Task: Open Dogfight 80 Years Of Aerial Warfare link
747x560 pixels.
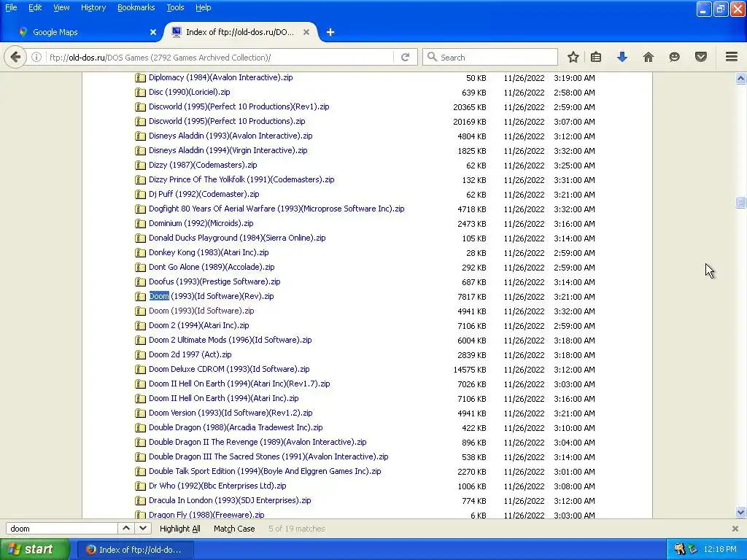Action: (276, 209)
